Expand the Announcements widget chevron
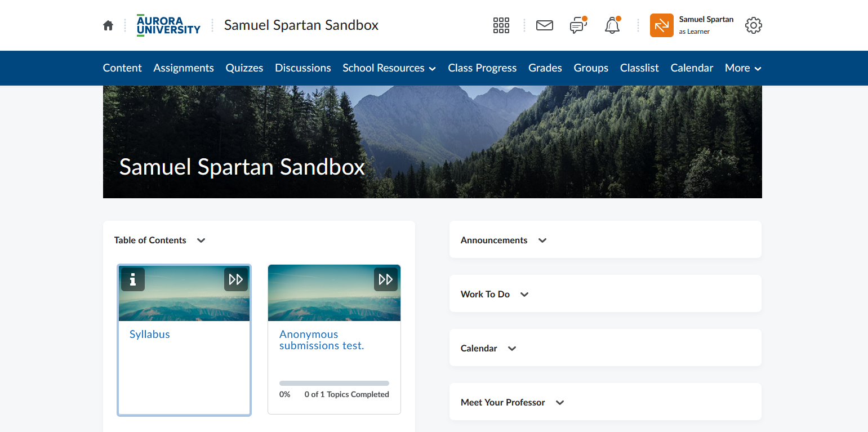 click(542, 241)
